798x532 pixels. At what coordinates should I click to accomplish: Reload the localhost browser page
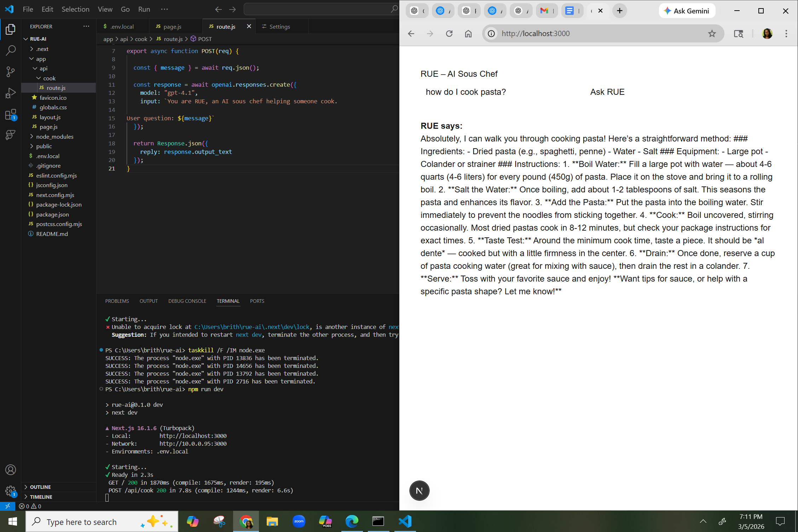click(449, 34)
